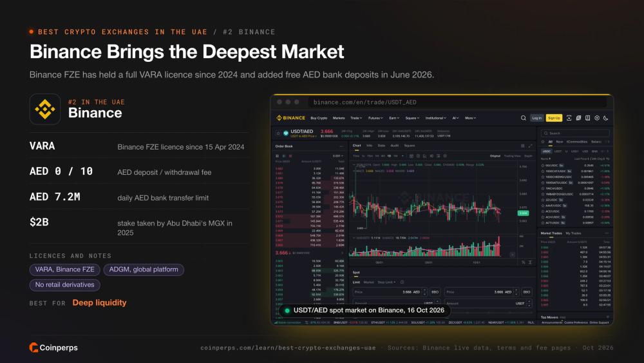Image resolution: width=644 pixels, height=363 pixels.
Task: Select the 1D interval on the chart toolbar
Action: point(389,156)
